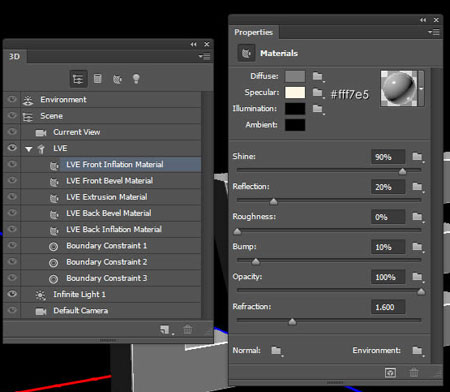Click Boundary Constraint 1 circle icon

coord(53,246)
